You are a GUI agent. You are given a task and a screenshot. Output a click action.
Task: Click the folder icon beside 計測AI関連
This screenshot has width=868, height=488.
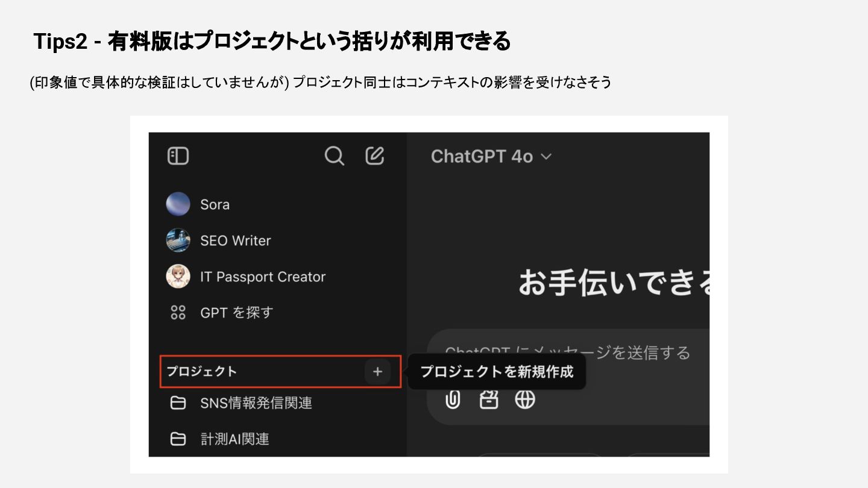(x=178, y=439)
